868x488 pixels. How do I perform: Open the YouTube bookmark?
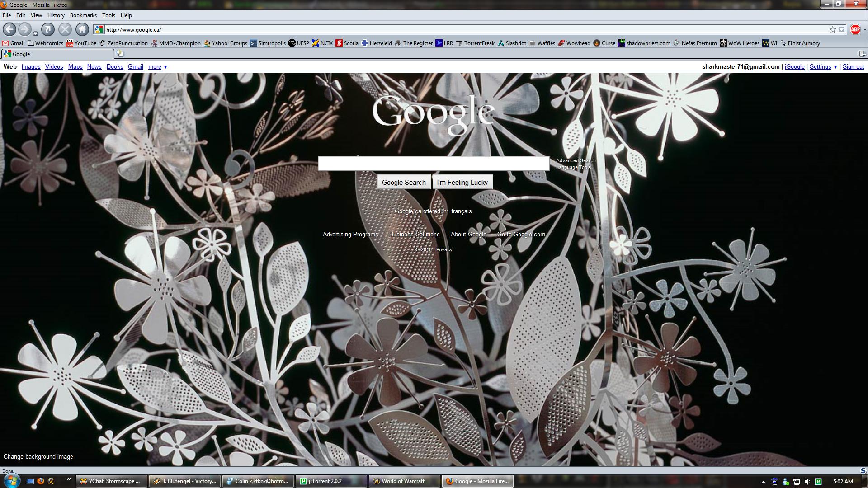coord(81,43)
